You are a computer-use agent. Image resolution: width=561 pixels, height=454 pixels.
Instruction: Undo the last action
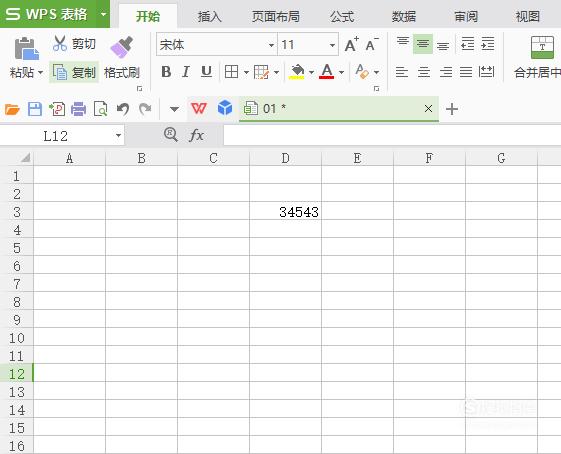[123, 109]
